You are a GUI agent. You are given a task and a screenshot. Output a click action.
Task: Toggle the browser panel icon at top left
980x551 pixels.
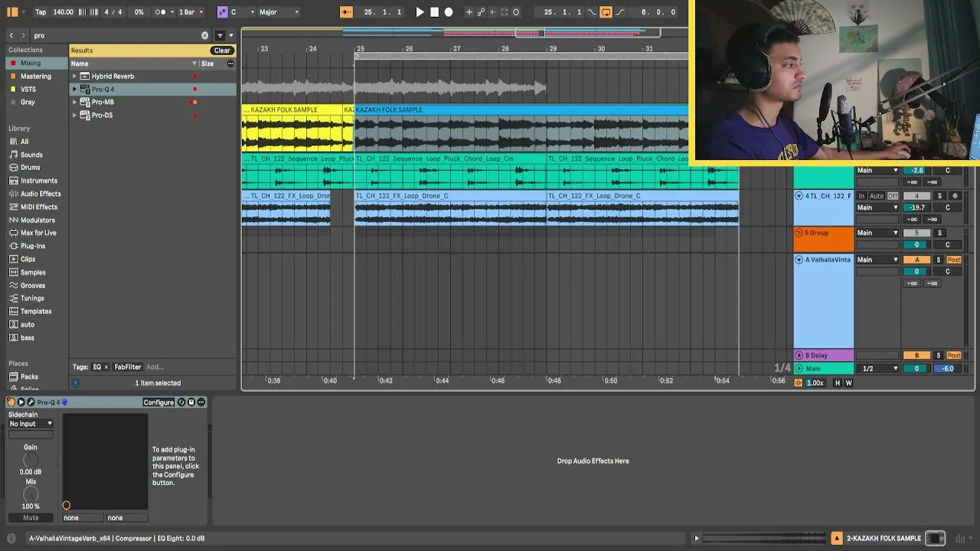click(x=12, y=12)
